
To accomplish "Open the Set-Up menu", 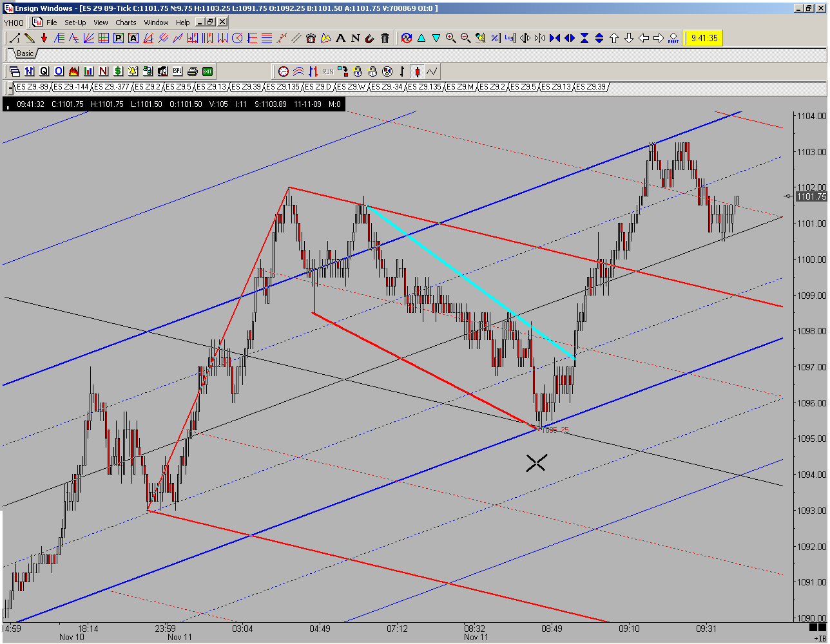I will pyautogui.click(x=75, y=23).
